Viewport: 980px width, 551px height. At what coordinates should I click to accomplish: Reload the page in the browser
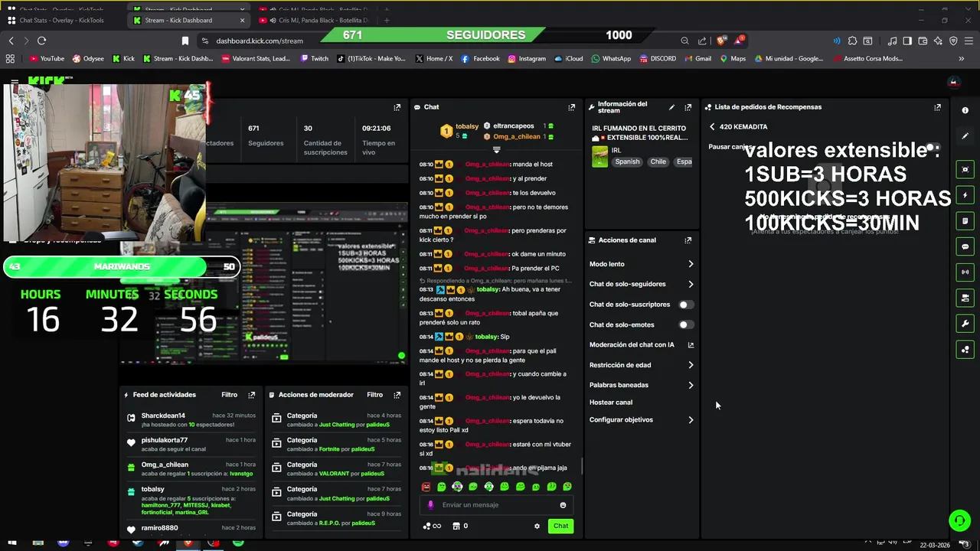point(41,41)
